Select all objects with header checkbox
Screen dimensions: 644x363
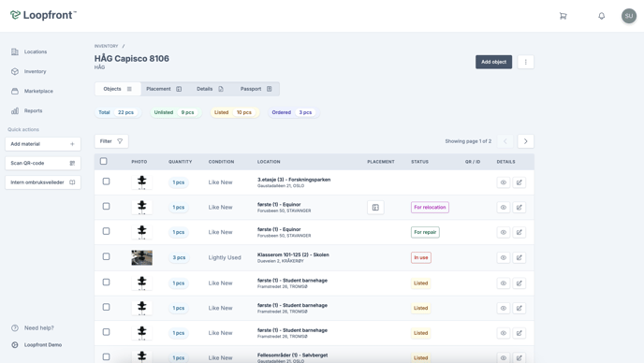pyautogui.click(x=104, y=161)
